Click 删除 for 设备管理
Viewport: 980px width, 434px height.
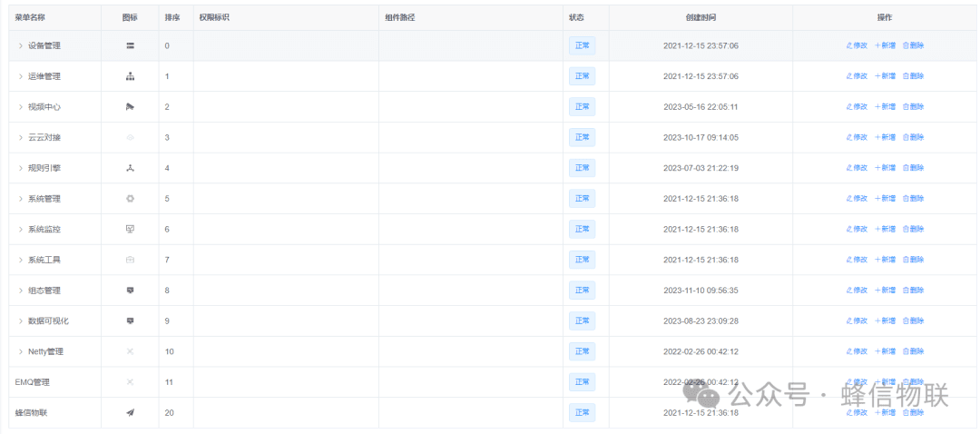(913, 45)
